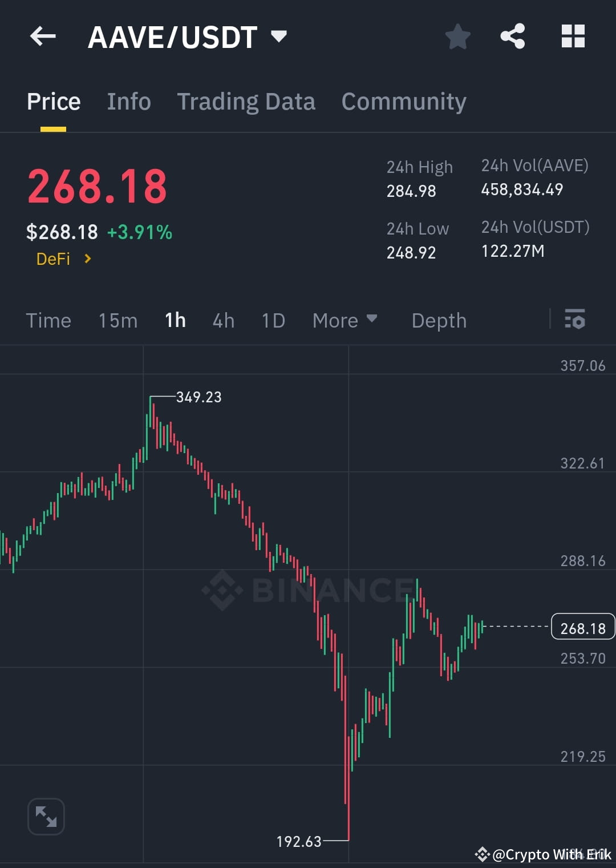Open the markets grid view
Screen dimensions: 616x868
573,36
